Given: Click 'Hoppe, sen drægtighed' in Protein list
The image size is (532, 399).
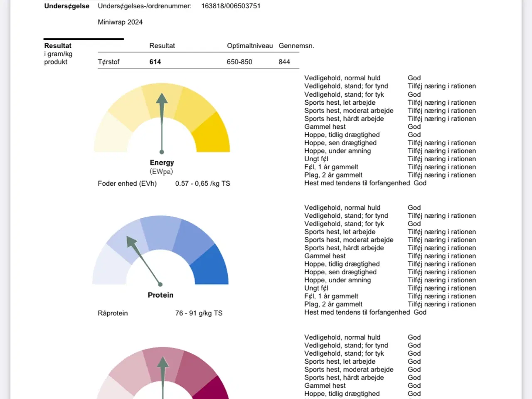Looking at the screenshot, I should tap(340, 272).
